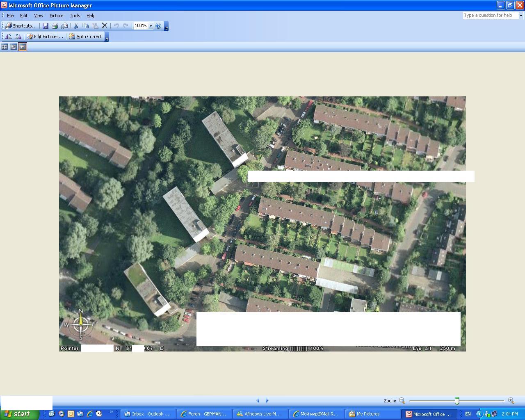Switch to Filmstrip view
The width and height of the screenshot is (525, 420).
click(14, 47)
